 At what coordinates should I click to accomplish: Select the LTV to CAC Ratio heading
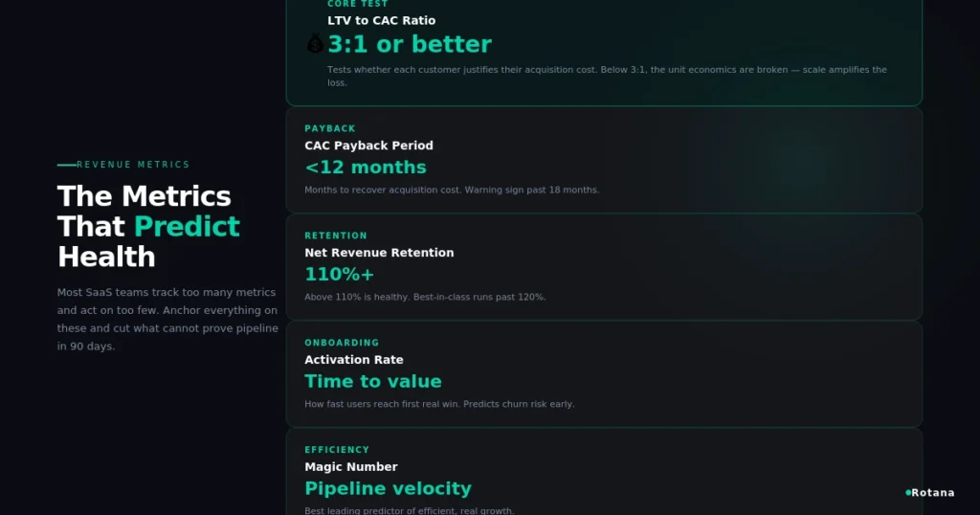coord(381,21)
